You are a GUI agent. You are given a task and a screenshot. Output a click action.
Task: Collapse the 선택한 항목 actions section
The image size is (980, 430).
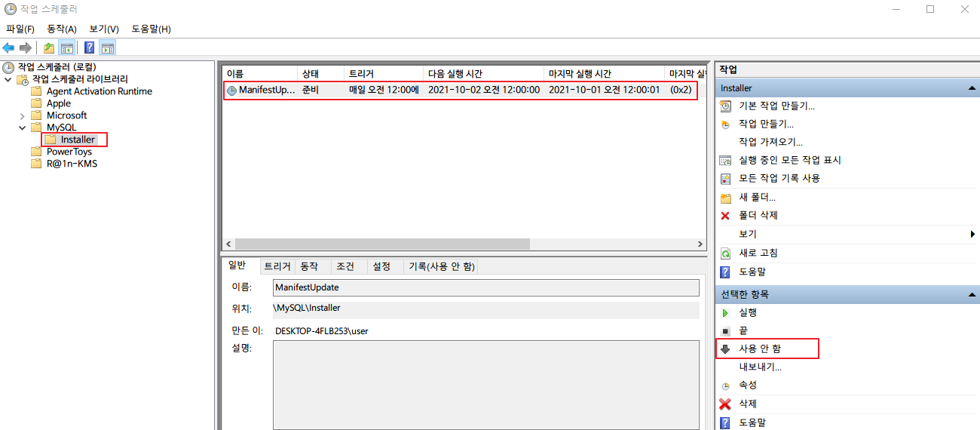coord(972,294)
